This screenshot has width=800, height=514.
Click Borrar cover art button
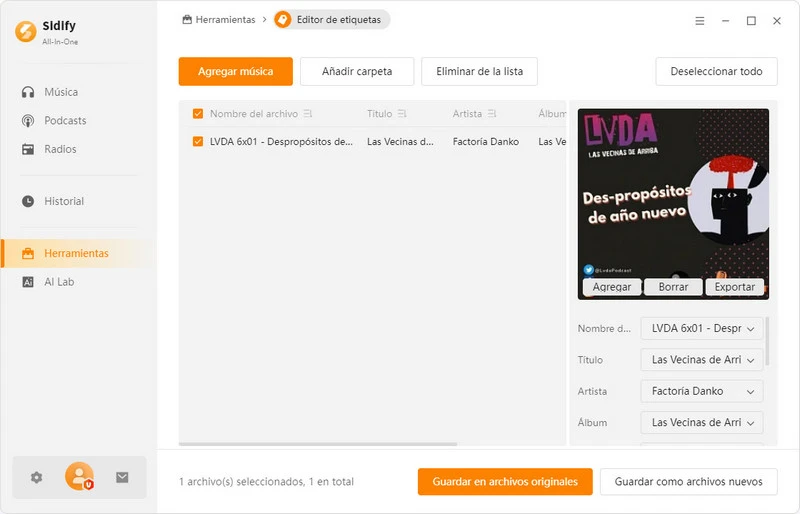click(x=673, y=287)
